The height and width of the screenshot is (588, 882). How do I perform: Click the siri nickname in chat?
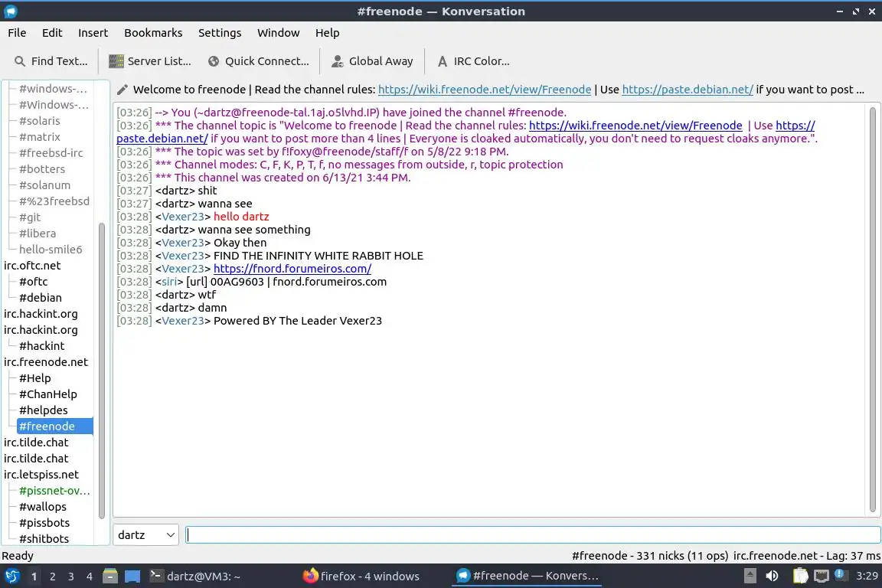pos(168,282)
